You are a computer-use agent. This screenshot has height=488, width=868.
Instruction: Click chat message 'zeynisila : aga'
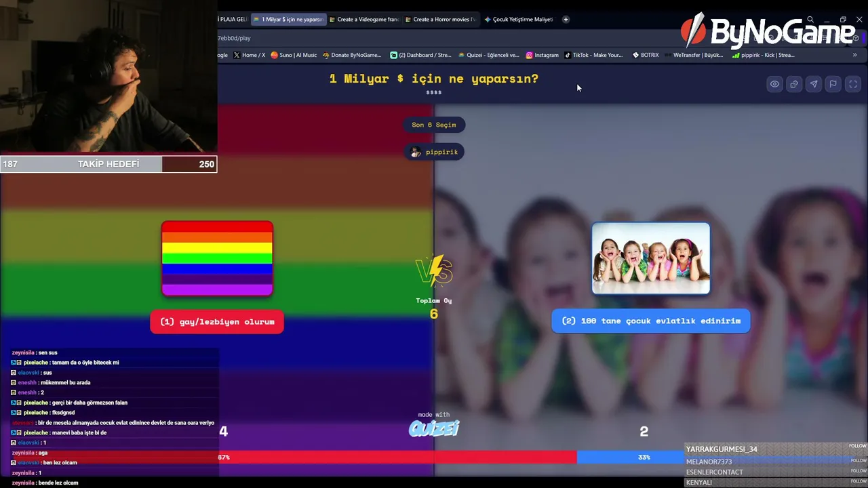pyautogui.click(x=30, y=453)
